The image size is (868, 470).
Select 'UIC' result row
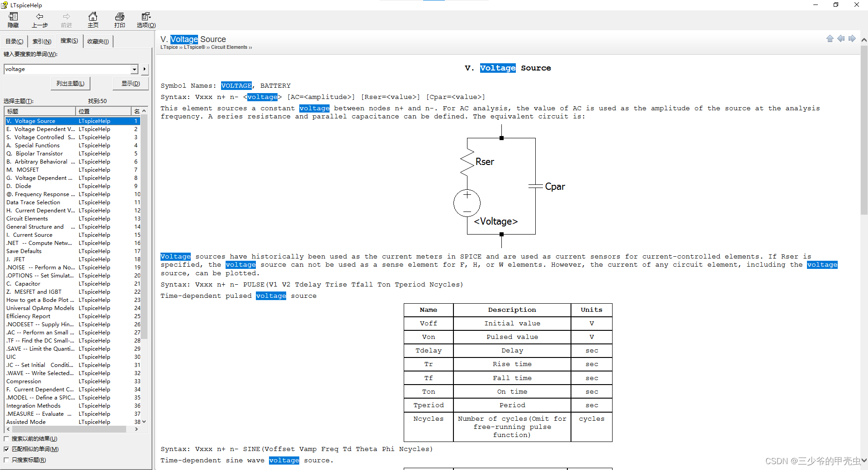(x=72, y=357)
